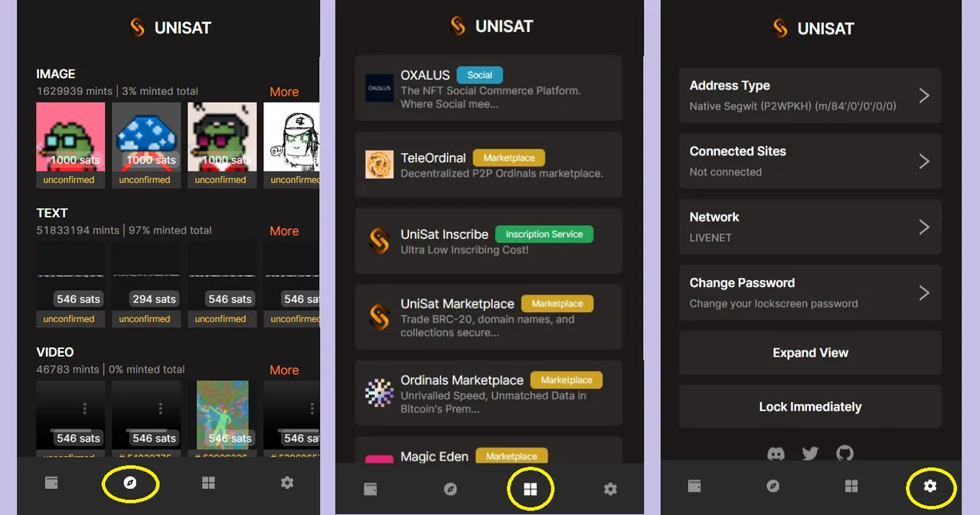The height and width of the screenshot is (515, 980).
Task: Click the 'LIVENET' network value
Action: point(710,238)
